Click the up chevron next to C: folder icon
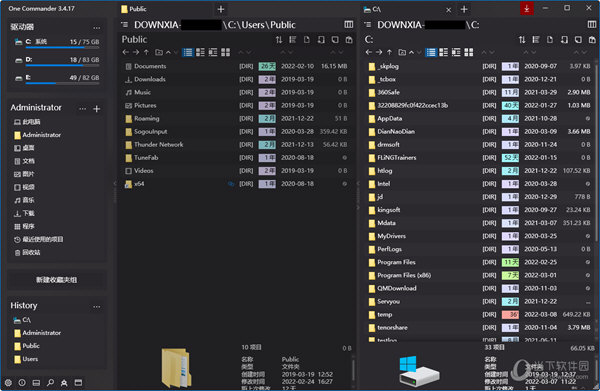600x391 pixels. [411, 52]
